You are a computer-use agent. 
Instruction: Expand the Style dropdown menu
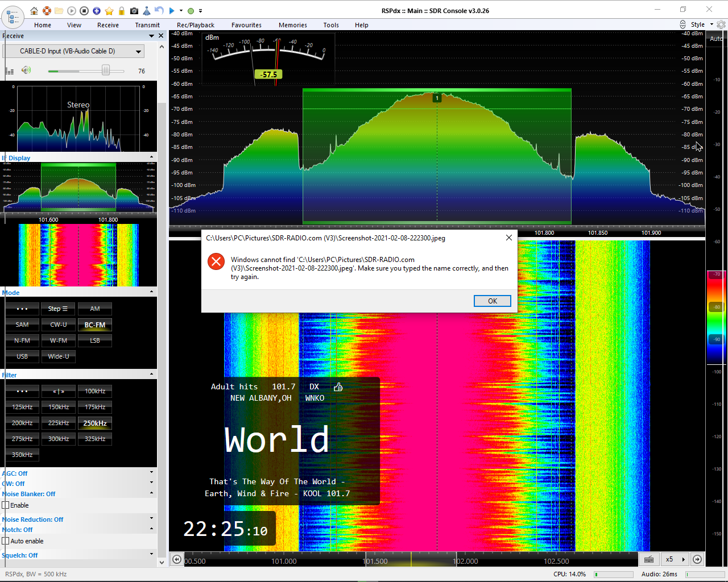click(x=701, y=24)
